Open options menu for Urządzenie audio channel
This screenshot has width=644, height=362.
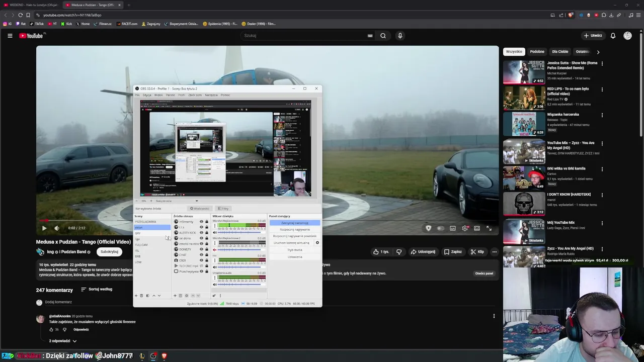coord(215,278)
